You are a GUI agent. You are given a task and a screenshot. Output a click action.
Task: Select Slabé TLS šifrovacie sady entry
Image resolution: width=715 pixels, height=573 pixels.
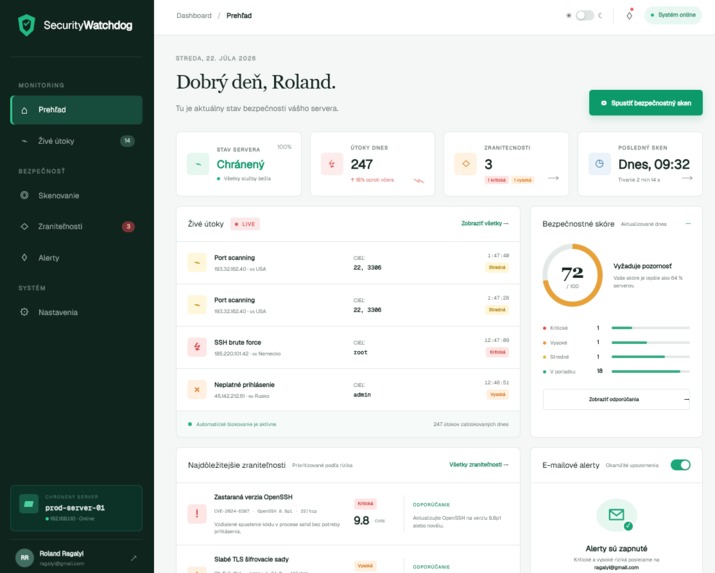pyautogui.click(x=251, y=559)
